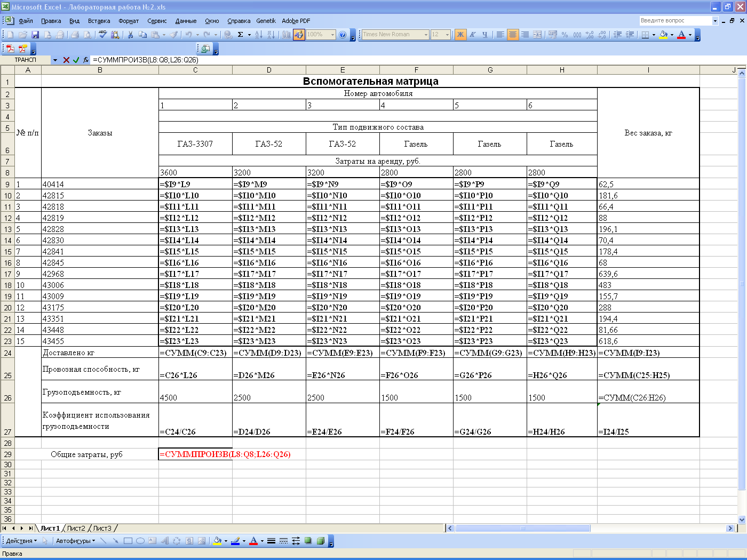Select the Rectangle drawing tool
The width and height of the screenshot is (747, 560).
[x=128, y=541]
